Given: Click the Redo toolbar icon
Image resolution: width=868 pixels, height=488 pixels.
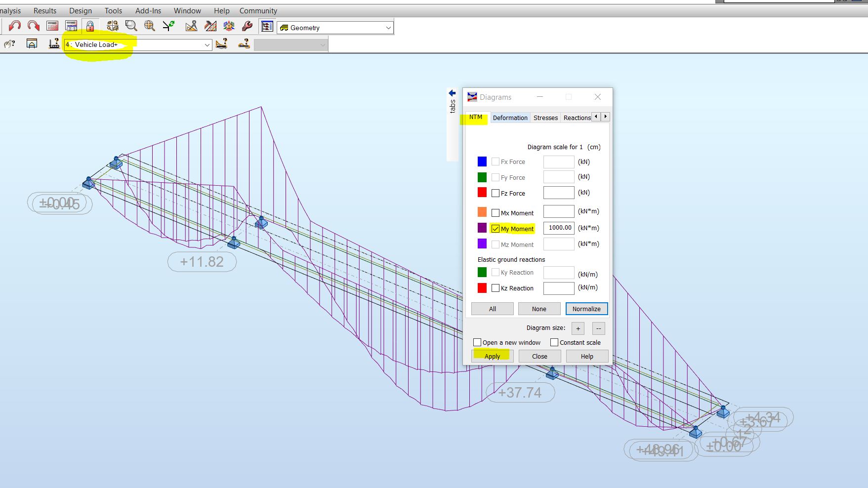Looking at the screenshot, I should tap(33, 26).
